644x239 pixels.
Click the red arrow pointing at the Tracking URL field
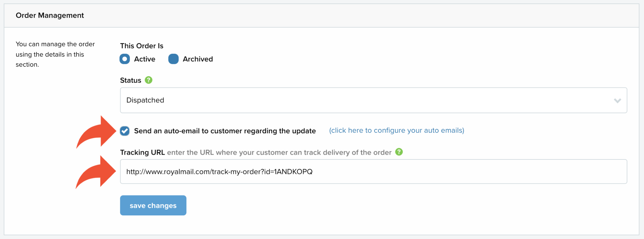pos(96,172)
